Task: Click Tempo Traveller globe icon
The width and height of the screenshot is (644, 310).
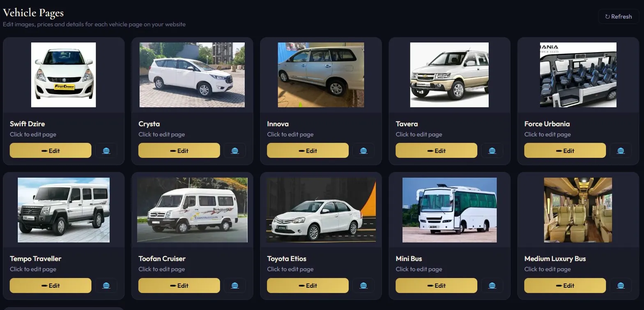Action: pyautogui.click(x=106, y=285)
